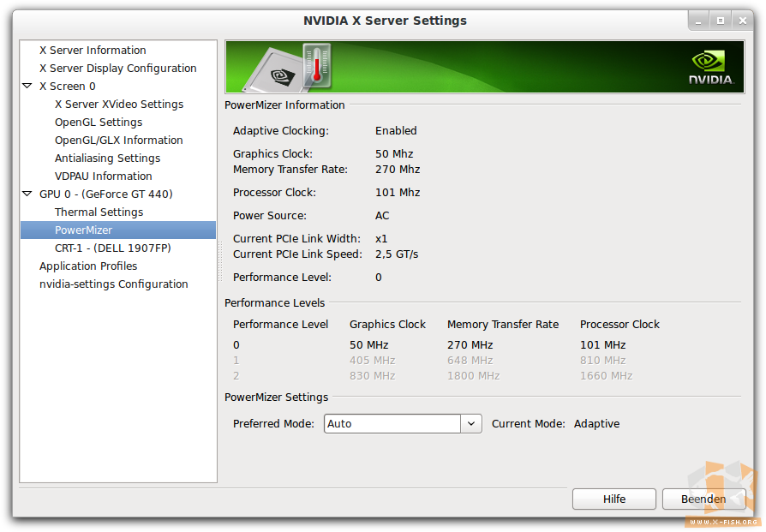Click the "PowerMizer Settings" section heading
The image size is (766, 532).
click(277, 398)
